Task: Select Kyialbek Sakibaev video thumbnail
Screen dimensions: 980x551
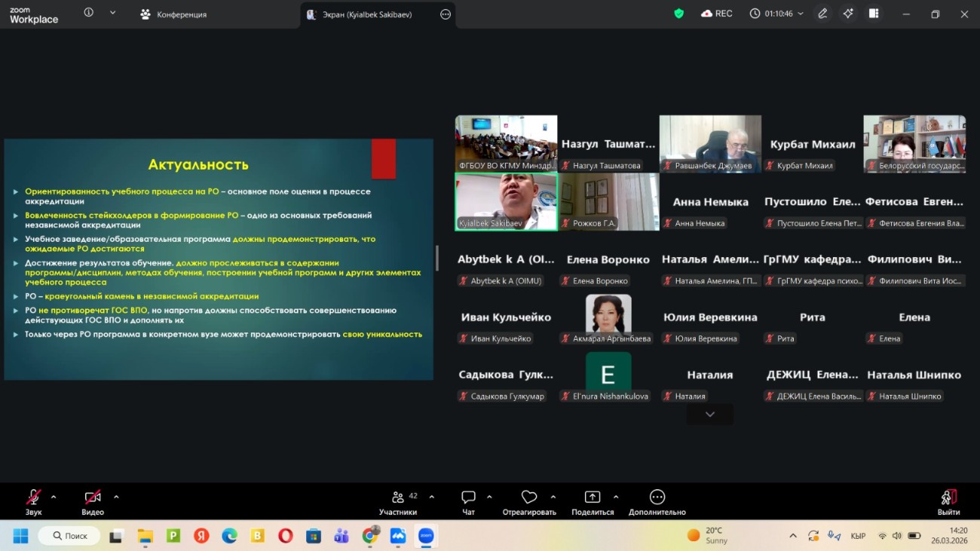Action: click(506, 201)
